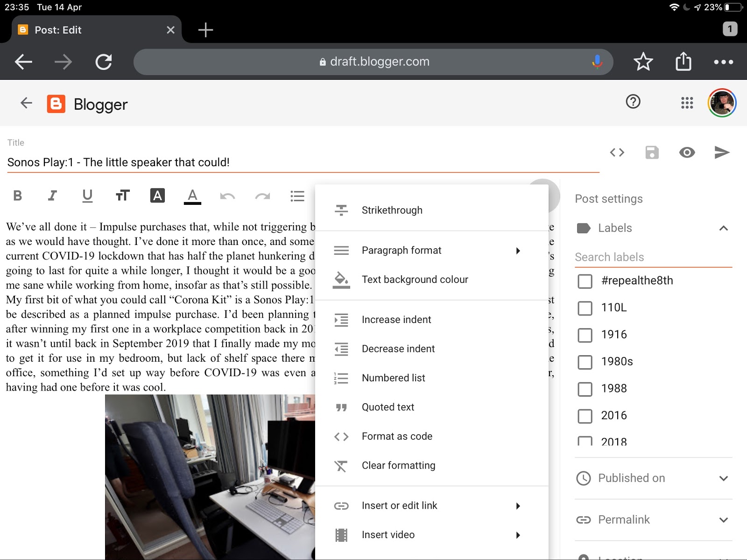Open the browser share sheet

click(683, 61)
